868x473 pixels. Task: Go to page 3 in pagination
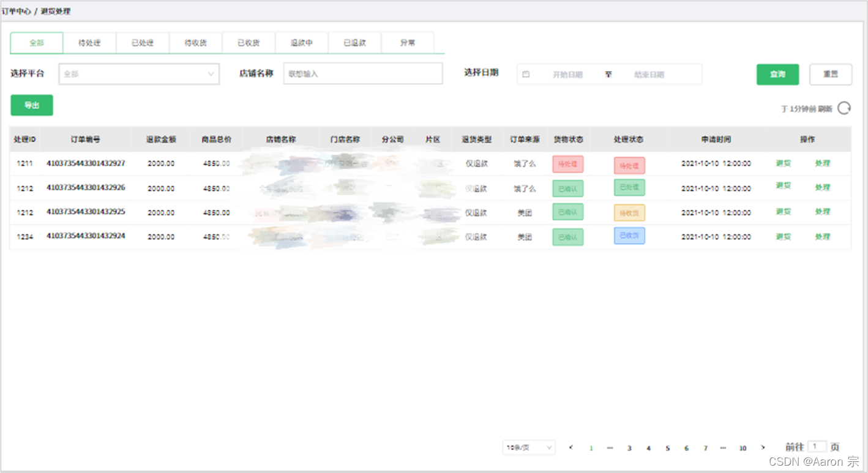pos(629,448)
